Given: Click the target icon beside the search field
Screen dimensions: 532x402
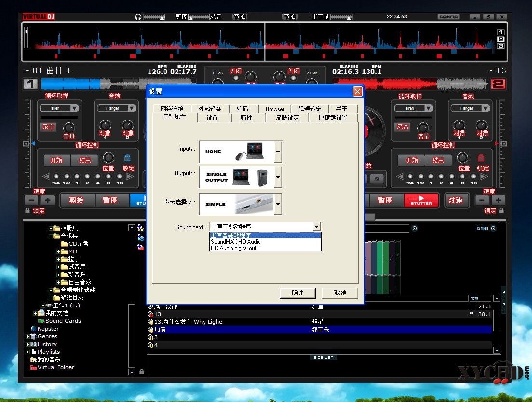Looking at the screenshot, I should click(x=415, y=228).
